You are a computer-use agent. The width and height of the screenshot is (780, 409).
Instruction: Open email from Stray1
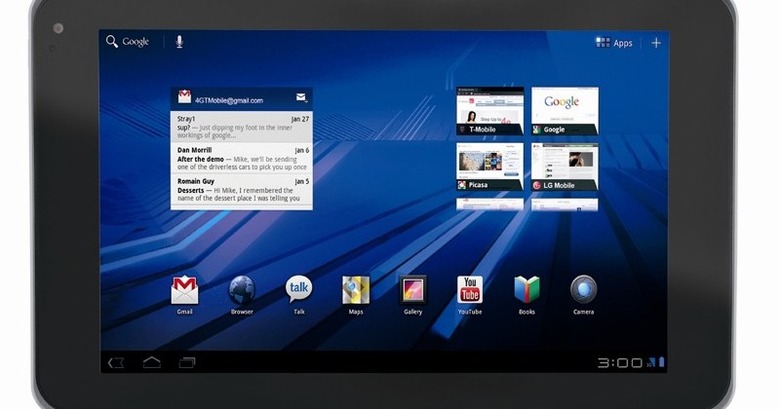pyautogui.click(x=242, y=126)
